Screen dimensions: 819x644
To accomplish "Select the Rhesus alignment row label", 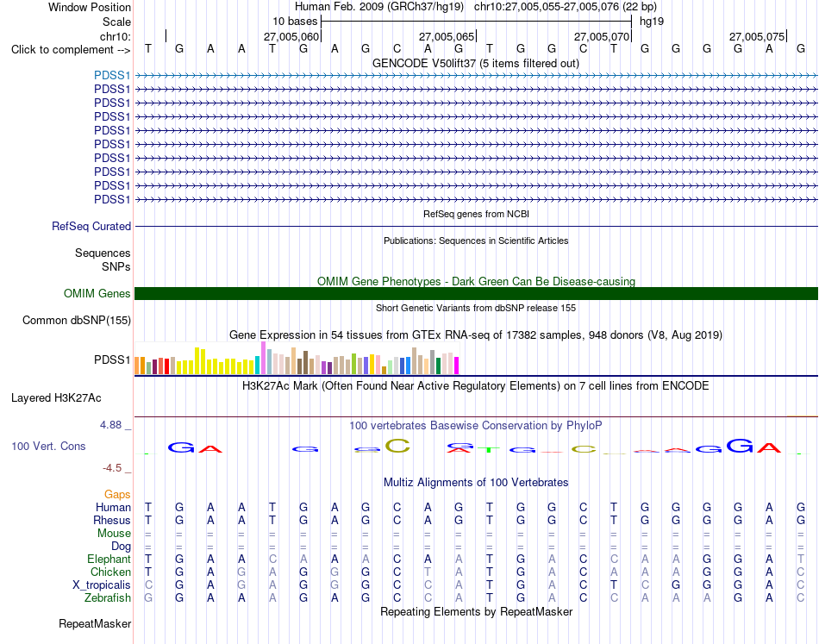I will (112, 520).
